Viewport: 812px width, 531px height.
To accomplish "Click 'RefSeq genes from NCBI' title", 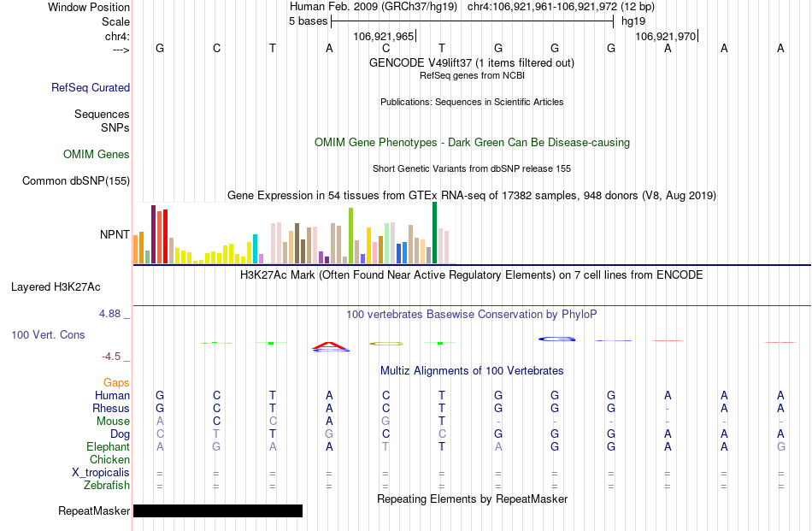I will pos(472,75).
